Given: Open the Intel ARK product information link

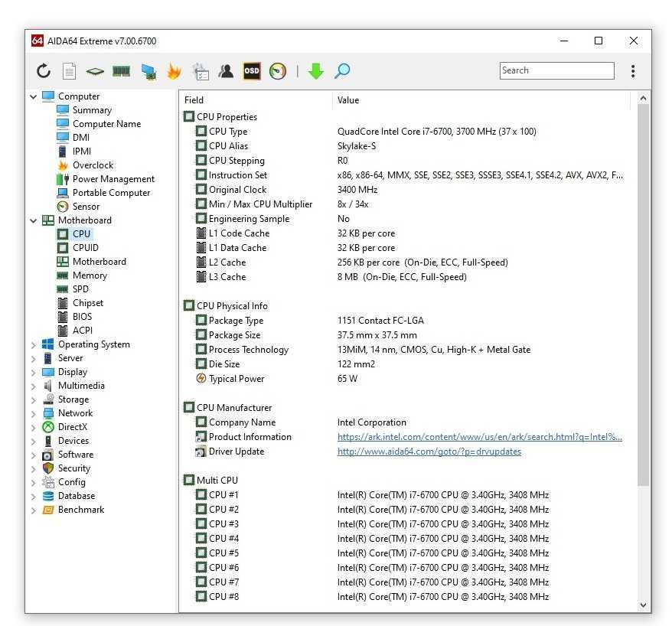Looking at the screenshot, I should point(480,437).
